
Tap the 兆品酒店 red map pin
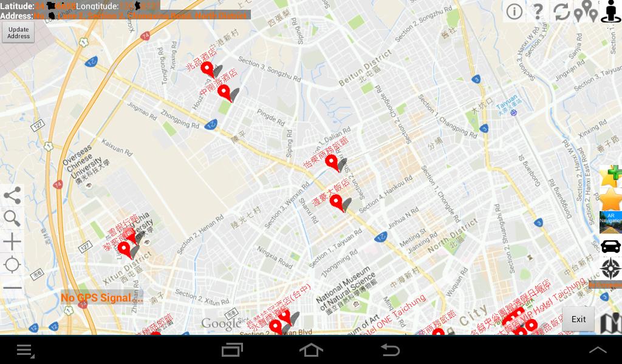[208, 69]
